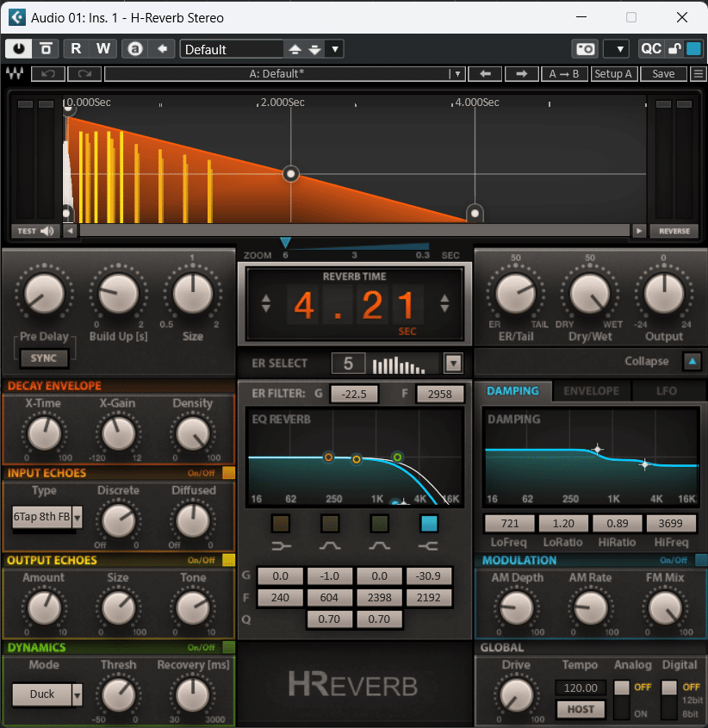The width and height of the screenshot is (708, 728).
Task: Click the A to B copy button
Action: pos(564,74)
